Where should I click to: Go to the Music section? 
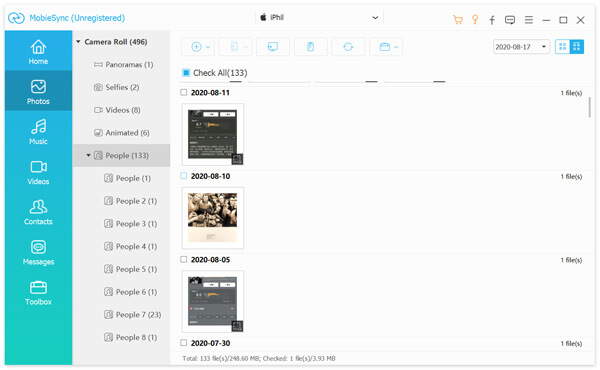click(38, 132)
